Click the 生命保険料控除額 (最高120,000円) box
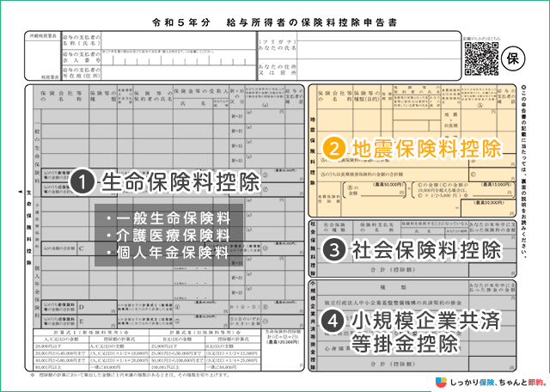The width and height of the screenshot is (550, 392). (283, 350)
